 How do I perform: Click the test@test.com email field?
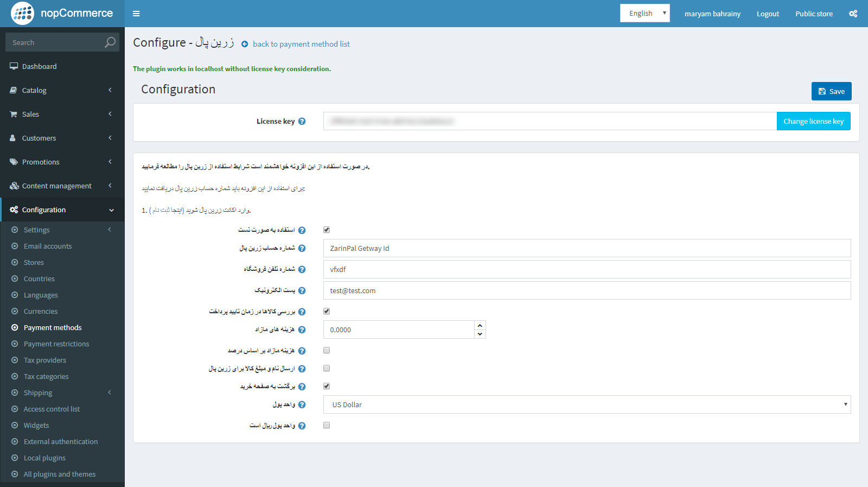587,290
